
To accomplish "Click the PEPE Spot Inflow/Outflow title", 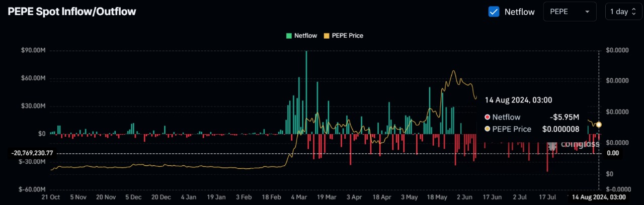I will coord(71,11).
